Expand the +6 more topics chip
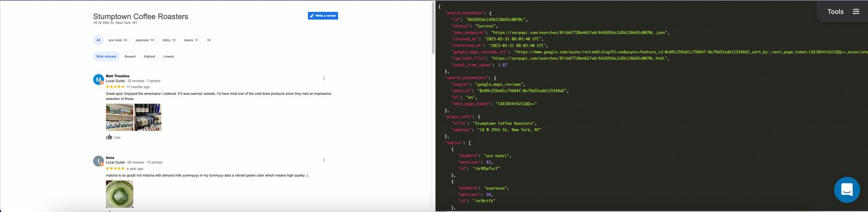 coord(208,40)
